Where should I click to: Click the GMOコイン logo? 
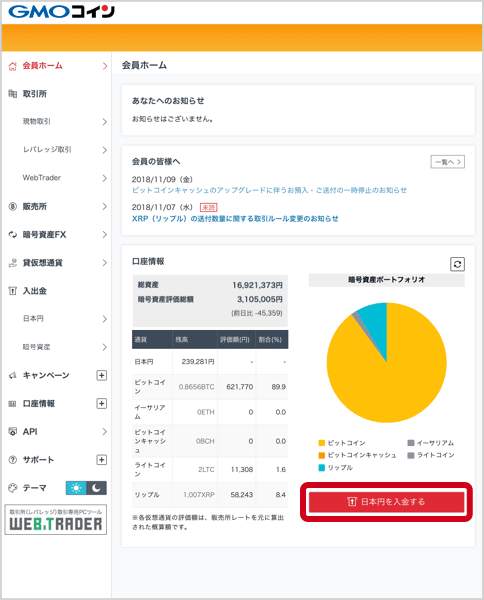tap(62, 12)
